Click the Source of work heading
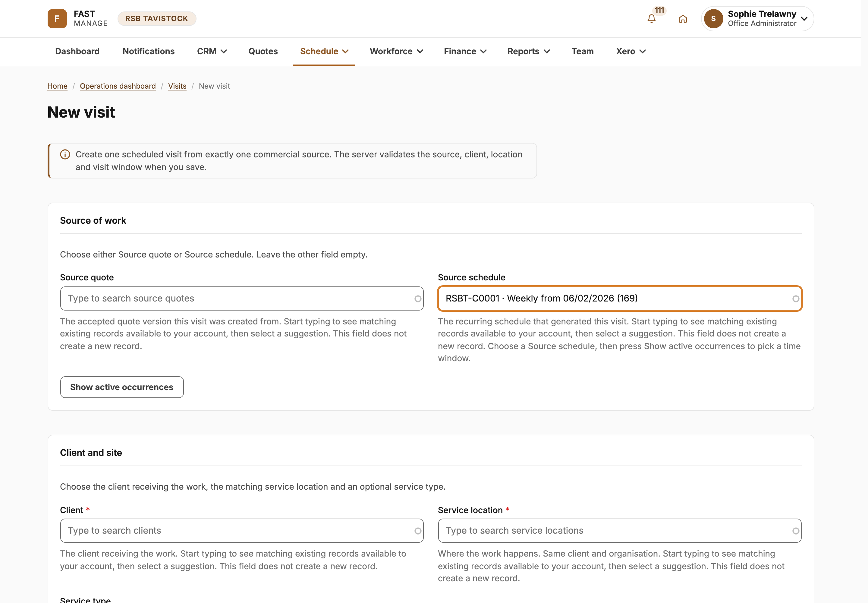The image size is (868, 603). (x=93, y=221)
